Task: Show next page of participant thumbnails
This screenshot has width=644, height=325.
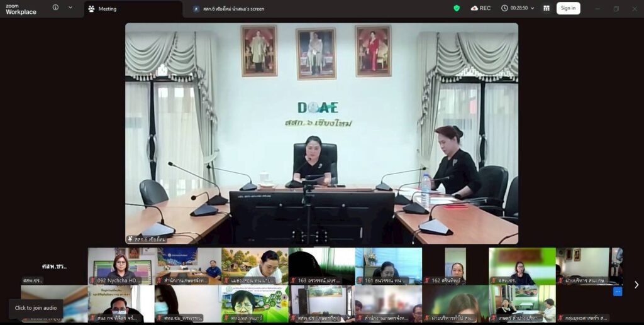Action: point(636,285)
